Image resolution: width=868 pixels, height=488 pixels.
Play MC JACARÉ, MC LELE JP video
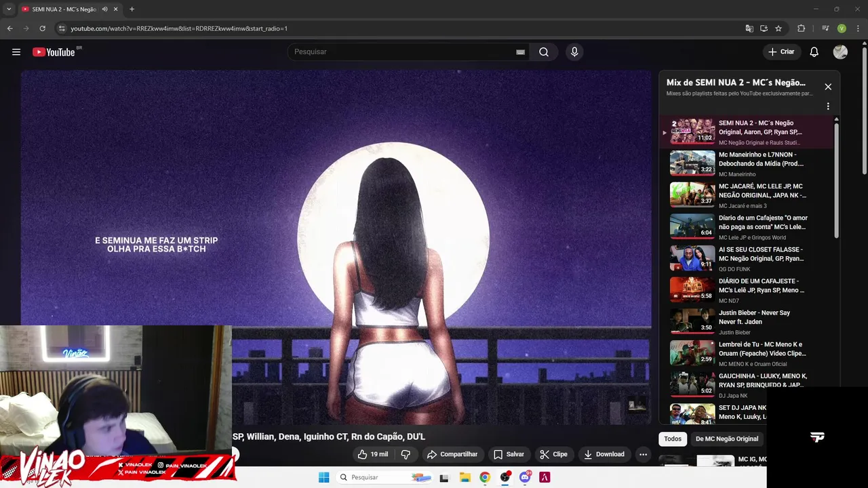point(746,195)
